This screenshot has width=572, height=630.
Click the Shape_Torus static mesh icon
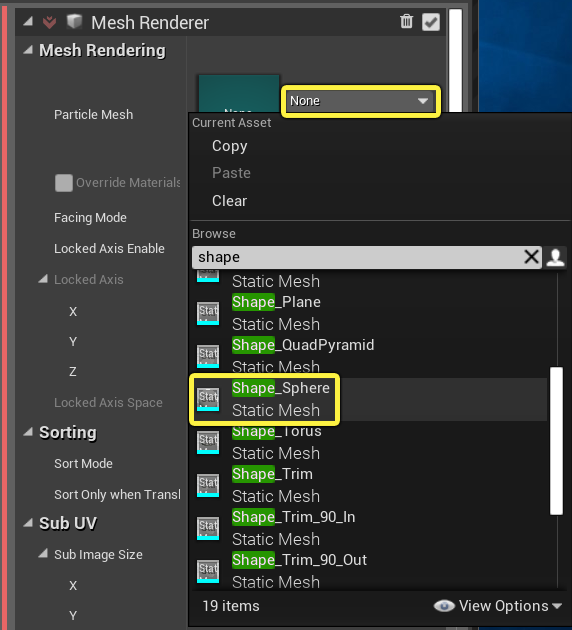(x=208, y=442)
